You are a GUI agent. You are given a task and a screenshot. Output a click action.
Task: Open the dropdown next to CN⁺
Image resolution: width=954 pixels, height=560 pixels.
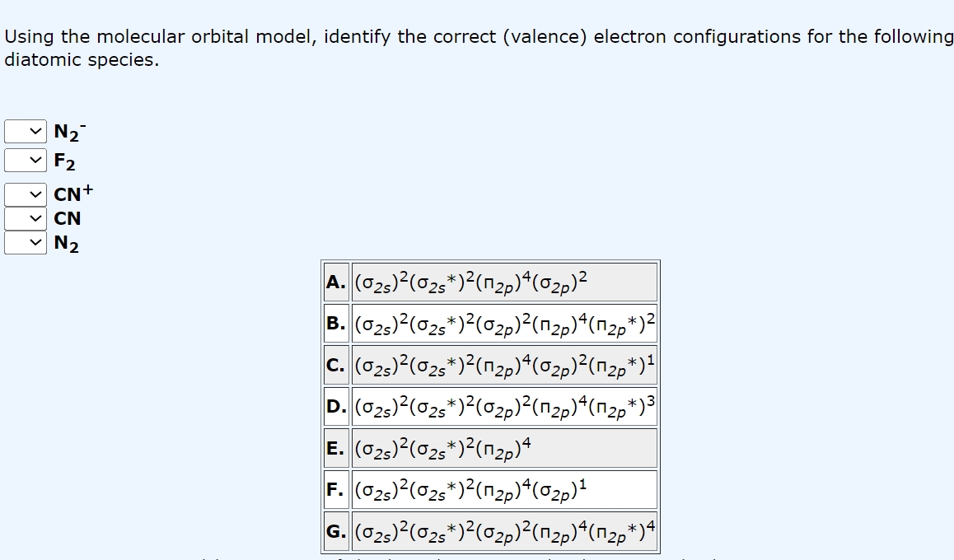[x=25, y=193]
